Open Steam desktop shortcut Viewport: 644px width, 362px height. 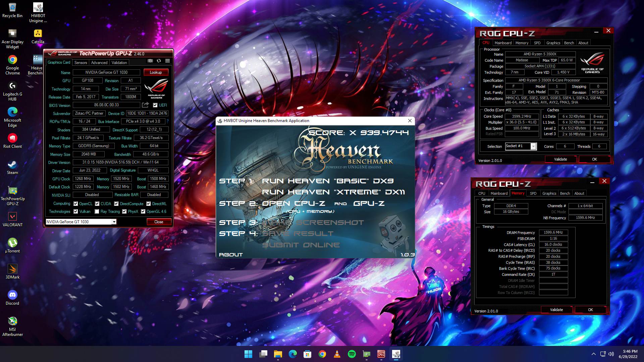(x=12, y=167)
